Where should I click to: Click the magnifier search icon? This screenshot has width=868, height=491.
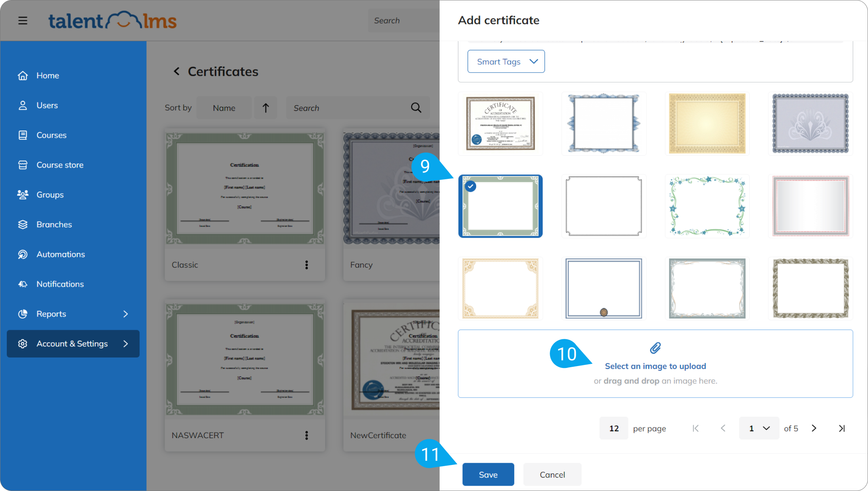pyautogui.click(x=416, y=108)
